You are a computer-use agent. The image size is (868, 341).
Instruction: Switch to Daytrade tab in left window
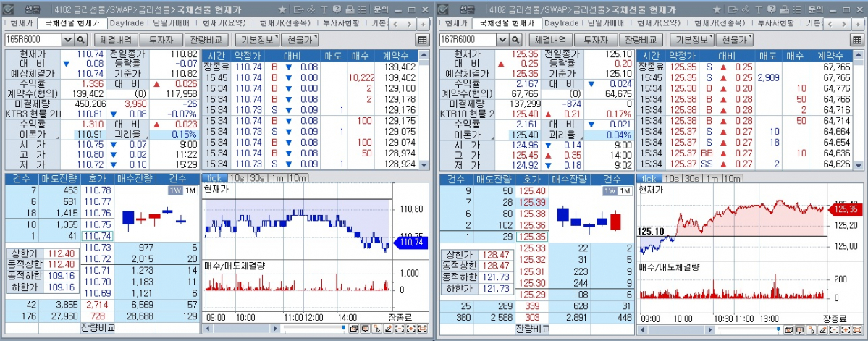coord(126,22)
